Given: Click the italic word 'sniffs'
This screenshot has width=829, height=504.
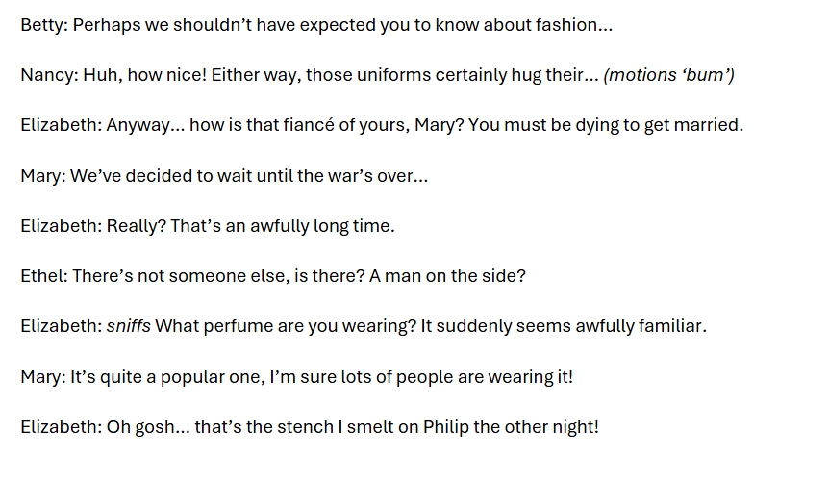Looking at the screenshot, I should 128,326.
